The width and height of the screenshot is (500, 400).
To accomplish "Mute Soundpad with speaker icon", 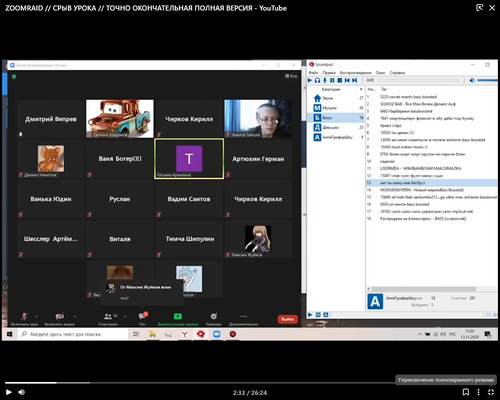I will [x=472, y=80].
